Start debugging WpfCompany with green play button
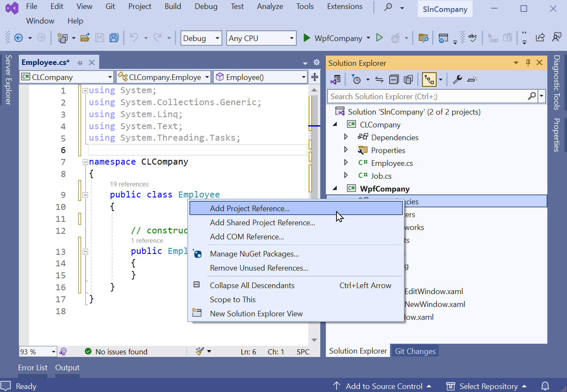Viewport: 567px width, 392px height. click(307, 38)
